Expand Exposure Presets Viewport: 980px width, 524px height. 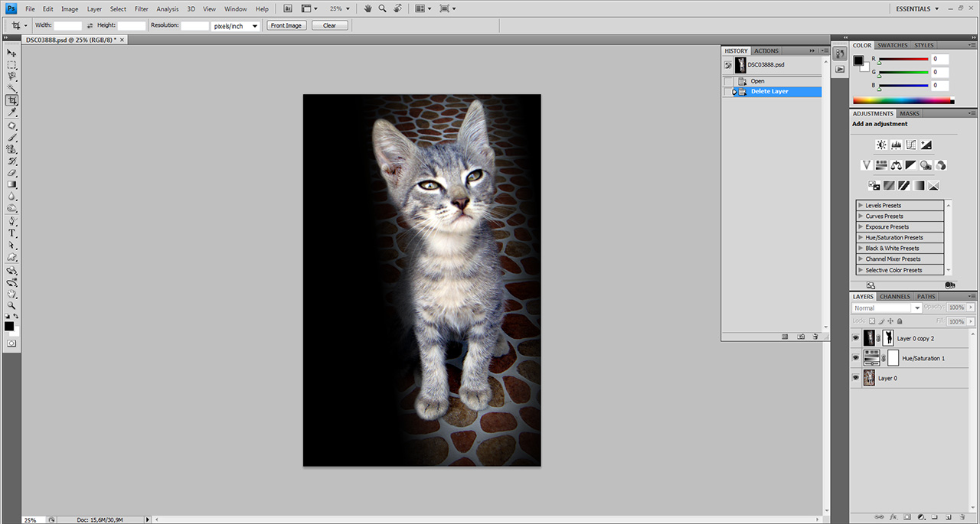[x=900, y=226]
